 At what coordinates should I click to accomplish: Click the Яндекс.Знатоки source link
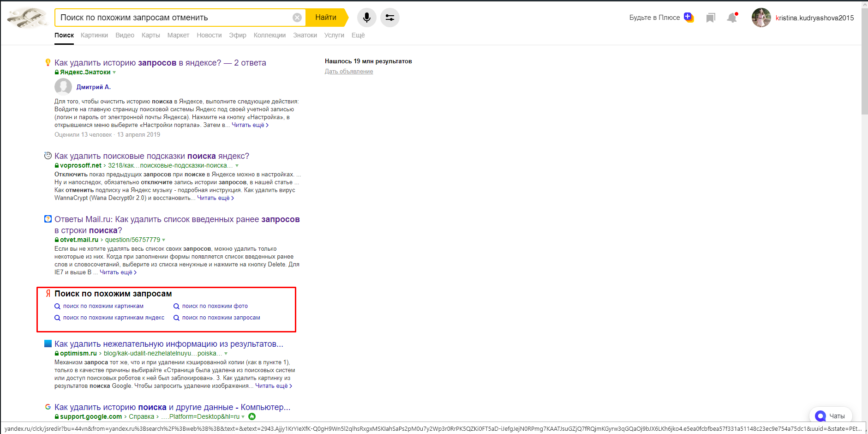coord(85,72)
